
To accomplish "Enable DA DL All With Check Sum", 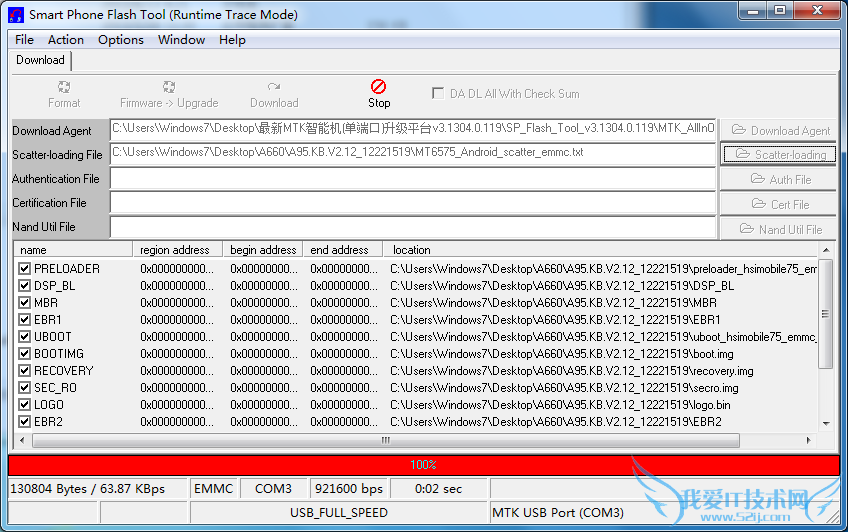I will click(x=438, y=94).
